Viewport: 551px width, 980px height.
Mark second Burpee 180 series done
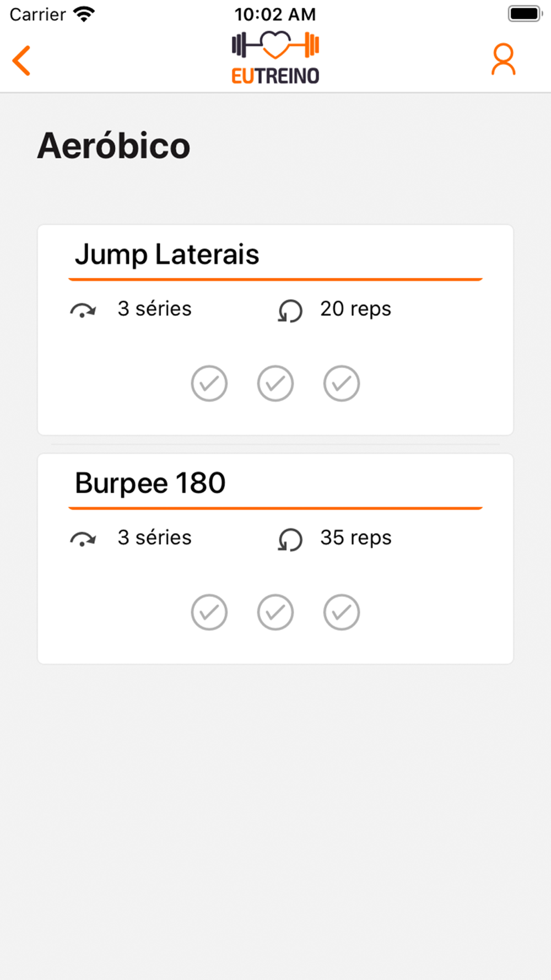coord(275,612)
